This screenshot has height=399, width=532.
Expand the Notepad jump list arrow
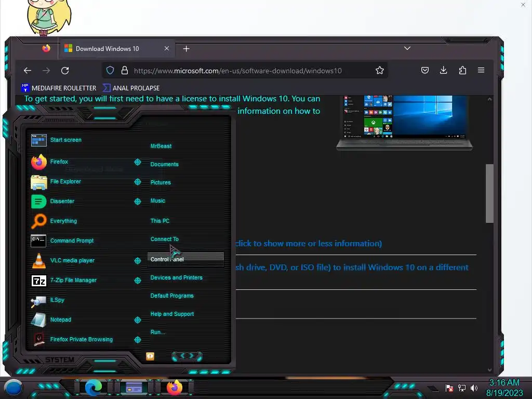click(137, 320)
